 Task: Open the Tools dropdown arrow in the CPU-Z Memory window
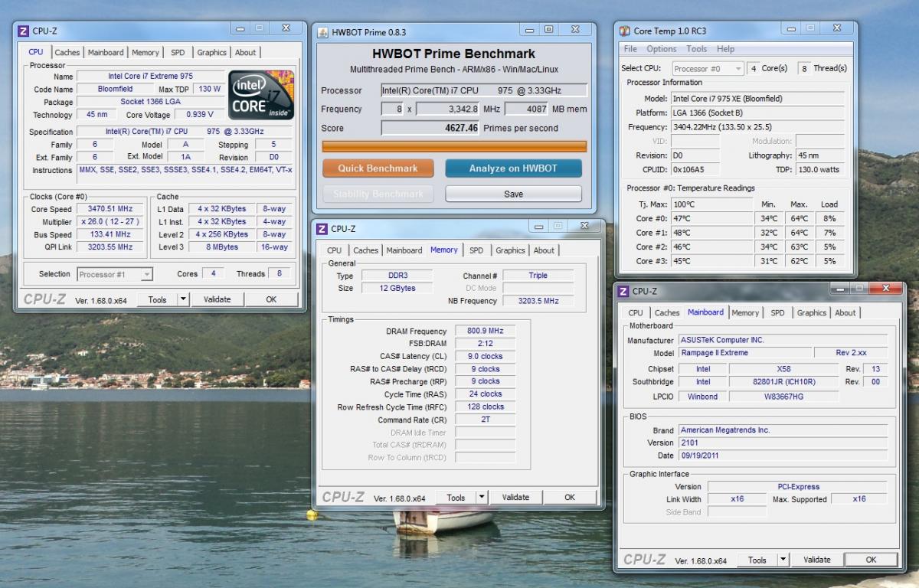[481, 497]
